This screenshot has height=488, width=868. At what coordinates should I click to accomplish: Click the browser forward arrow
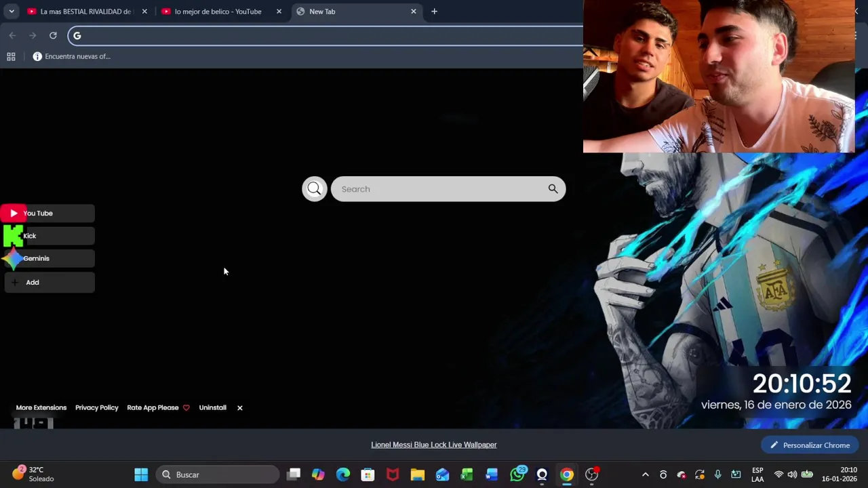coord(33,35)
